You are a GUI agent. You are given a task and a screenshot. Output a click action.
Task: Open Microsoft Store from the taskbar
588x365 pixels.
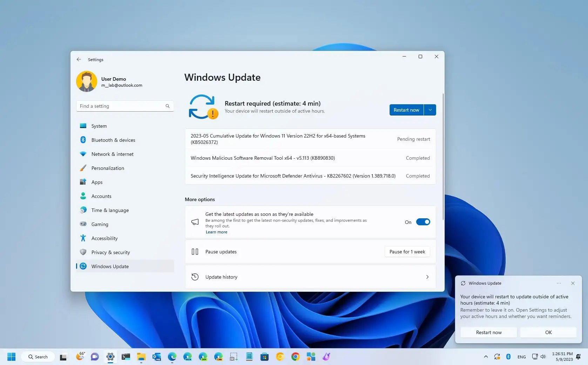click(x=265, y=357)
